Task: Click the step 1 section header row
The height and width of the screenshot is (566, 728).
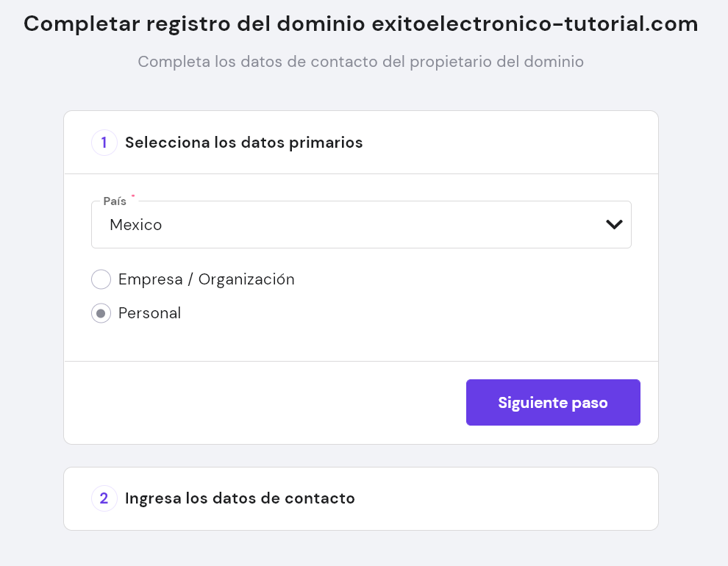Action: point(361,143)
